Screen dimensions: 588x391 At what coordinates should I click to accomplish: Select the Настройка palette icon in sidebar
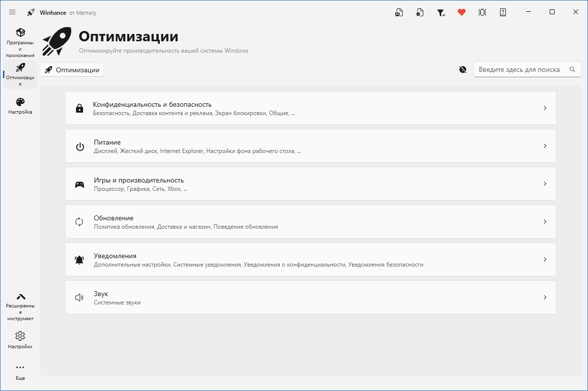click(x=20, y=105)
